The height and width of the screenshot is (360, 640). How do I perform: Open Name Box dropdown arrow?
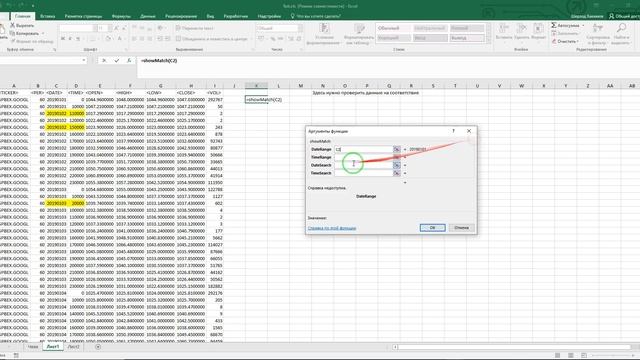point(84,60)
